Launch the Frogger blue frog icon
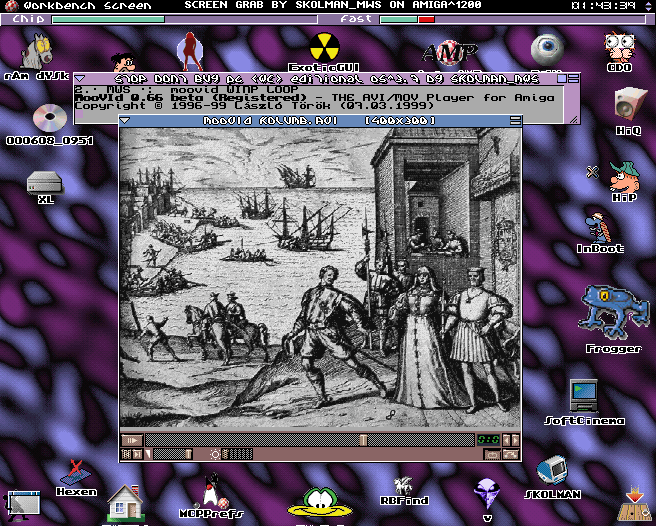The height and width of the screenshot is (526, 656). tap(613, 319)
